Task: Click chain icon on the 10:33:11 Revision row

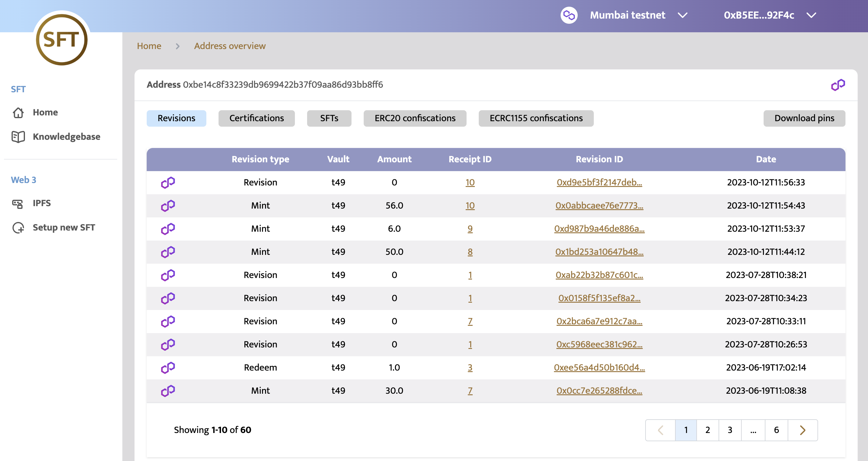Action: point(168,321)
